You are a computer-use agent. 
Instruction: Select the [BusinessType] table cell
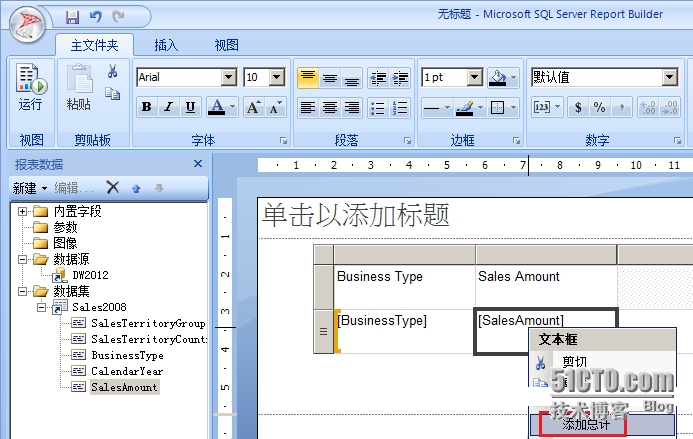coord(404,331)
